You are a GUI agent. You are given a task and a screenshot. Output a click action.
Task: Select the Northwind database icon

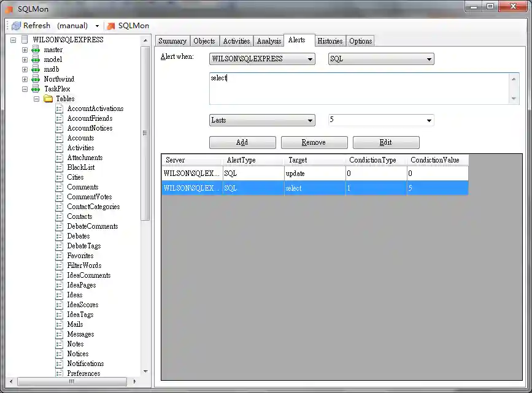pos(37,79)
